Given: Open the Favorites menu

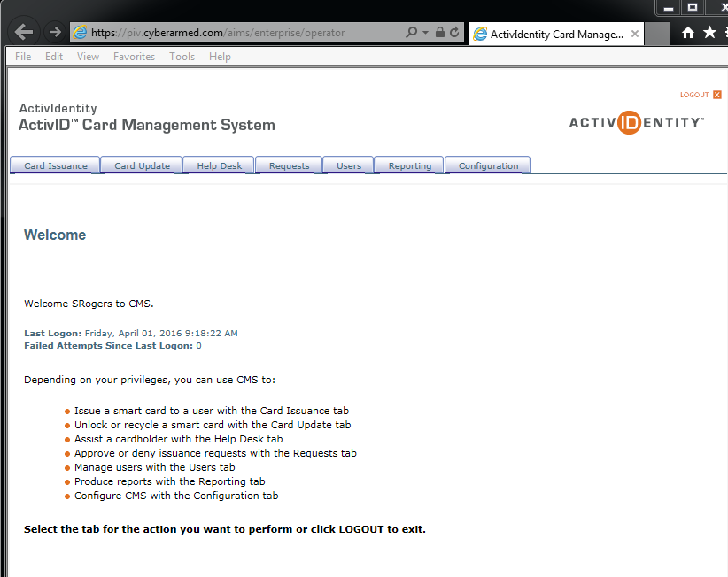Looking at the screenshot, I should pyautogui.click(x=135, y=57).
